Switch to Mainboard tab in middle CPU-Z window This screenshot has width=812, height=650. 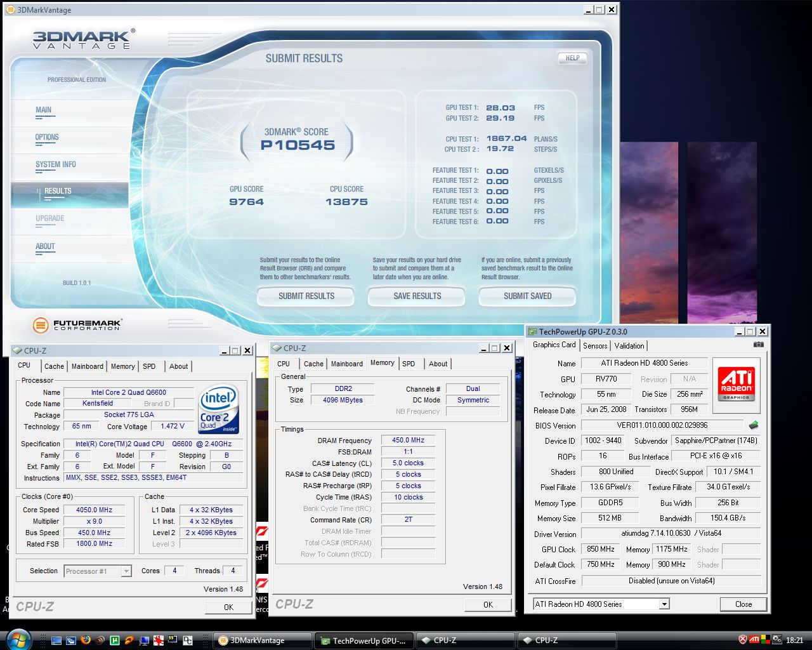[347, 364]
